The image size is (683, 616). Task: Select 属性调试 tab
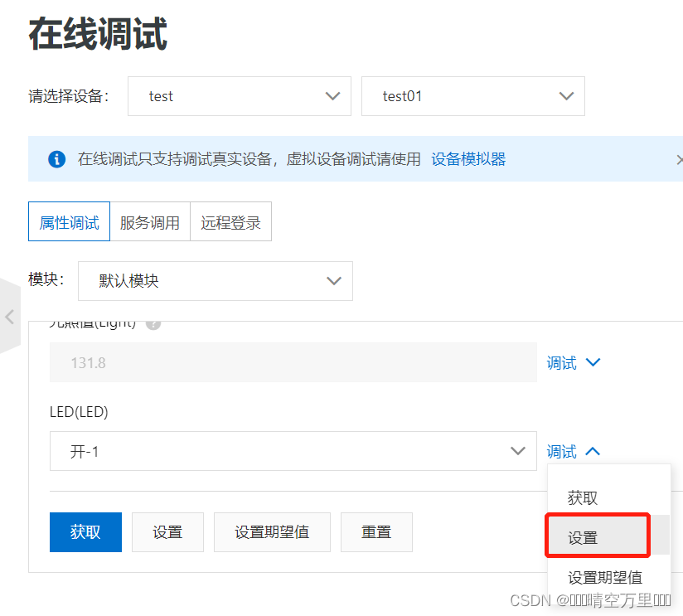click(x=68, y=221)
